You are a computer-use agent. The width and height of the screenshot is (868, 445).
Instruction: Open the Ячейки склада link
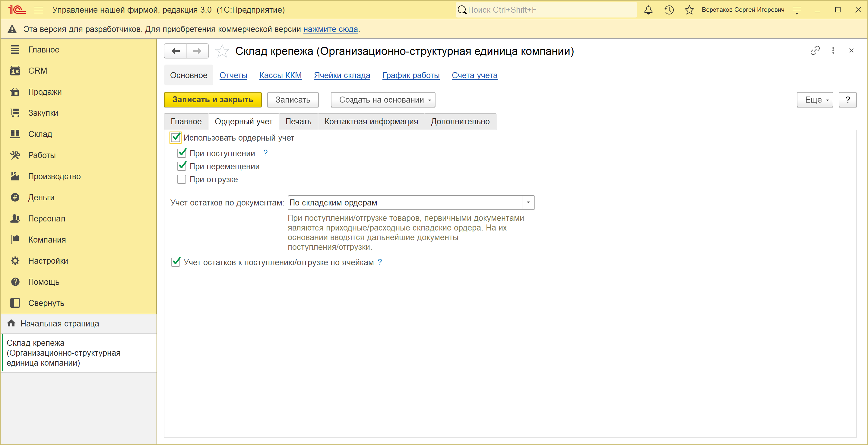pos(342,75)
